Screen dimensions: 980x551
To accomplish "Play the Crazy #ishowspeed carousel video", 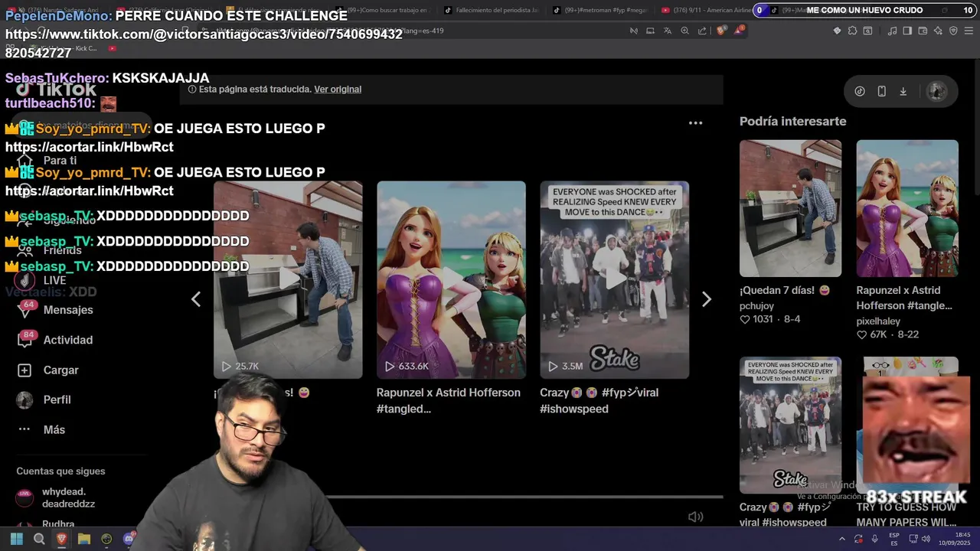I will click(614, 279).
